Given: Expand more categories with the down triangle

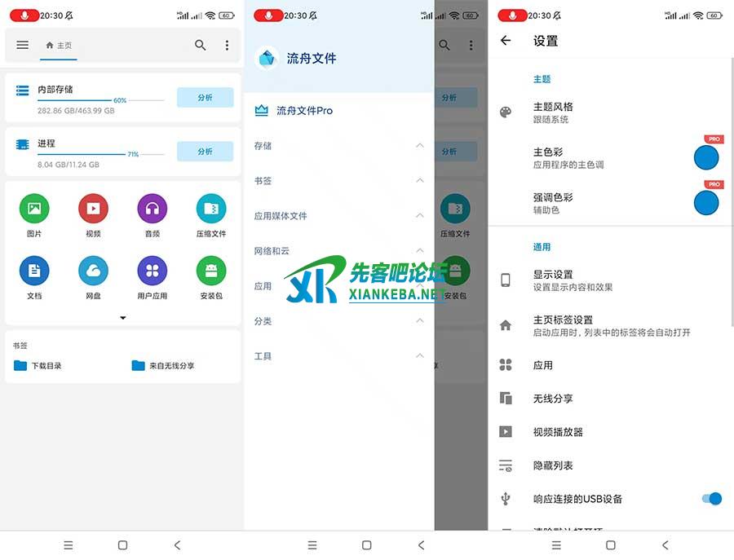Looking at the screenshot, I should click(123, 318).
